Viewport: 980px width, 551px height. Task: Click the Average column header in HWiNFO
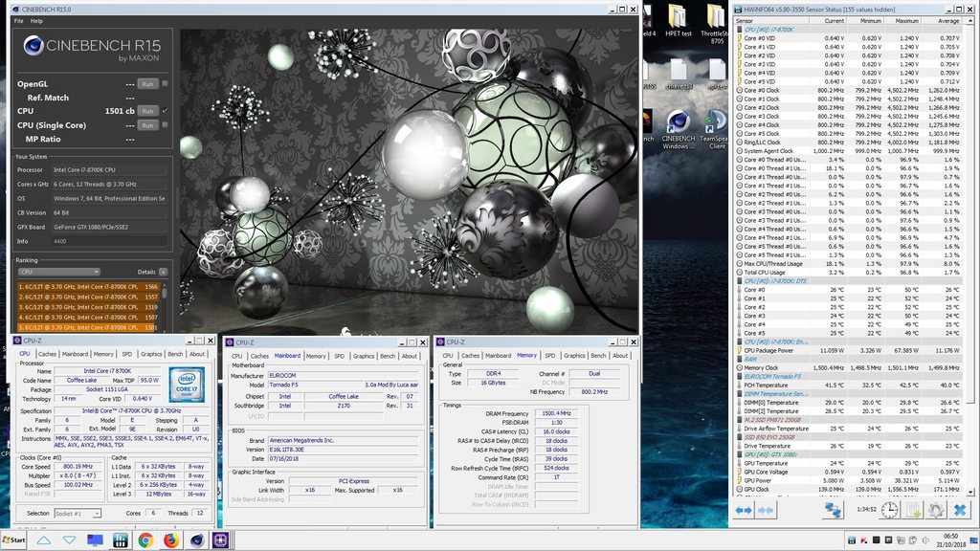(x=943, y=21)
